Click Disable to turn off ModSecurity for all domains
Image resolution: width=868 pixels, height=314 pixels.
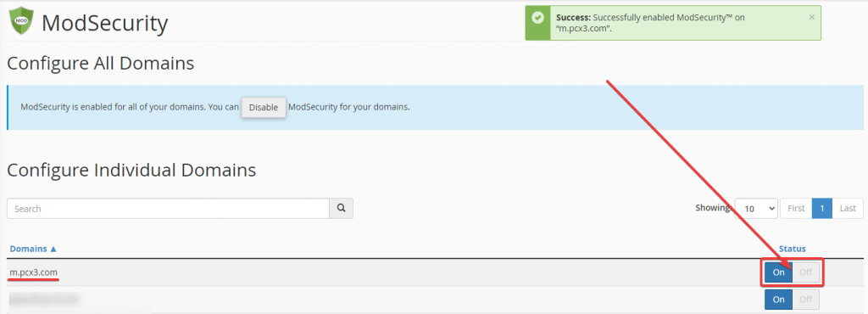point(264,108)
